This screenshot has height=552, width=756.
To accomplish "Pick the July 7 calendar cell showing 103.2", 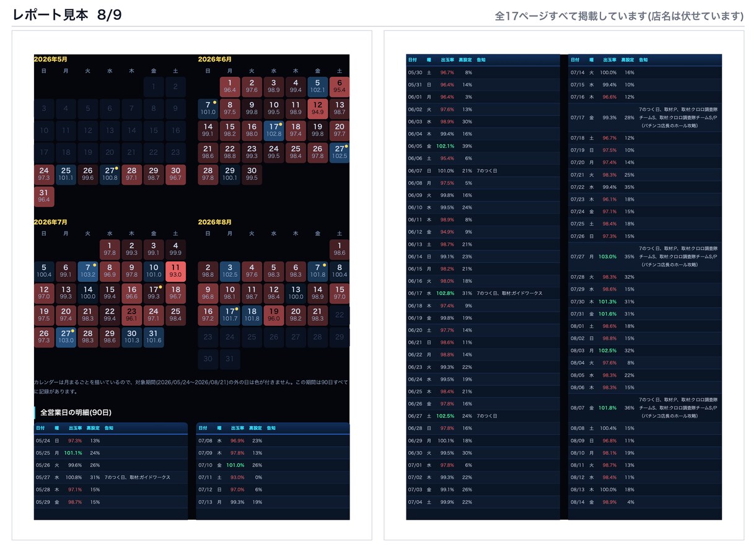I will (87, 271).
